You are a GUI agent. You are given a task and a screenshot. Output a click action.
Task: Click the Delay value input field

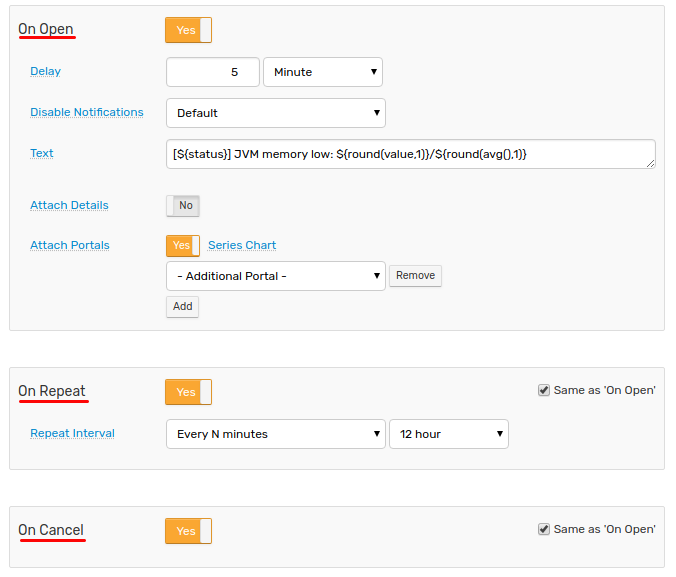(213, 72)
